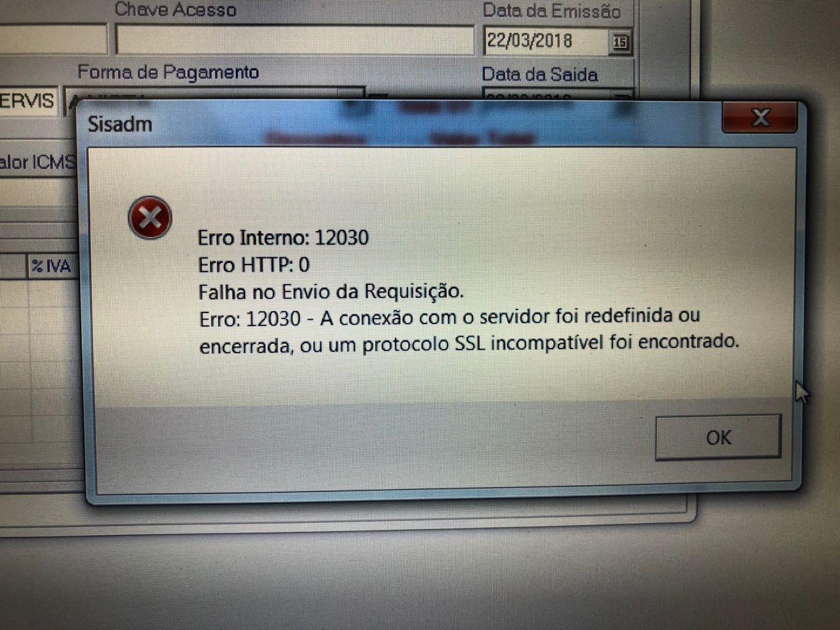Click the red error icon in the dialog
Image resolution: width=840 pixels, height=630 pixels.
point(150,217)
